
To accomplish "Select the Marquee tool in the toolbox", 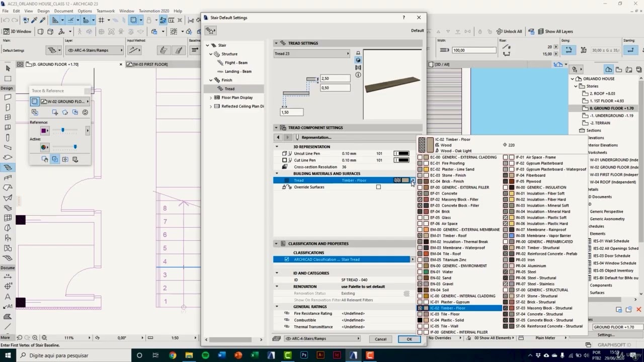I will click(x=8, y=78).
